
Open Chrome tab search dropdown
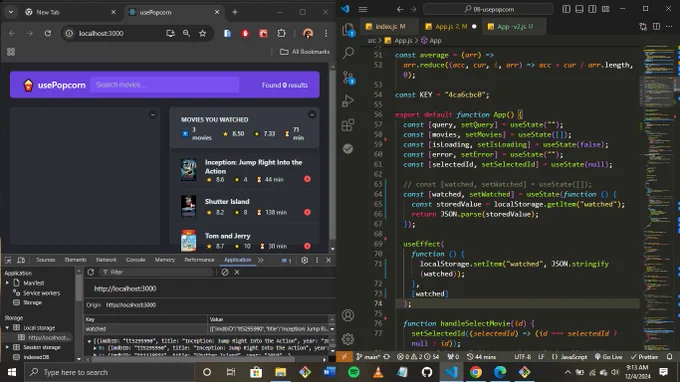11,12
